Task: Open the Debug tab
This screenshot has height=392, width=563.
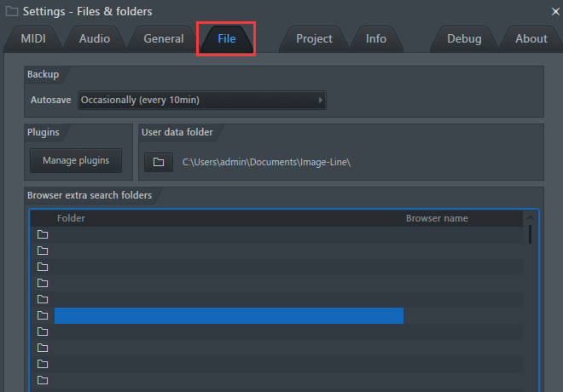Action: point(464,38)
